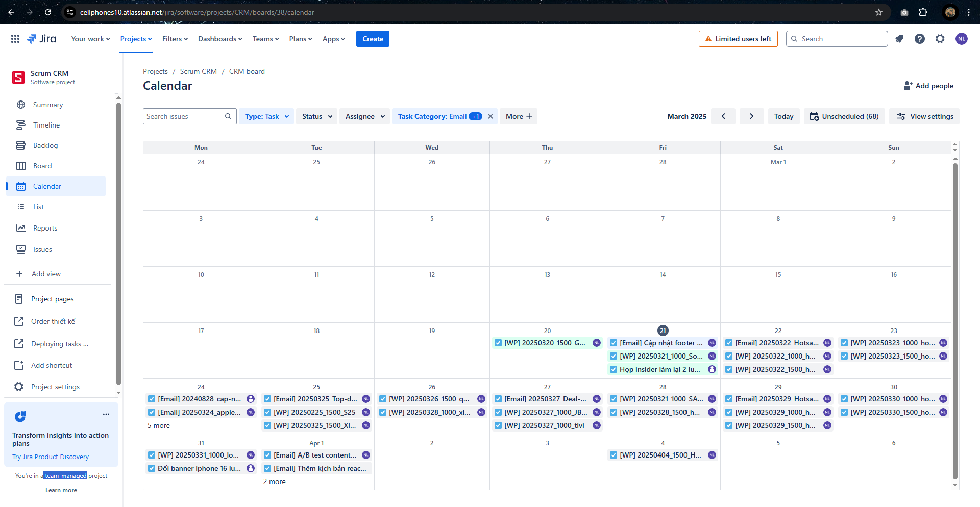Click the Jira logo home link
The height and width of the screenshot is (507, 980).
tap(41, 39)
